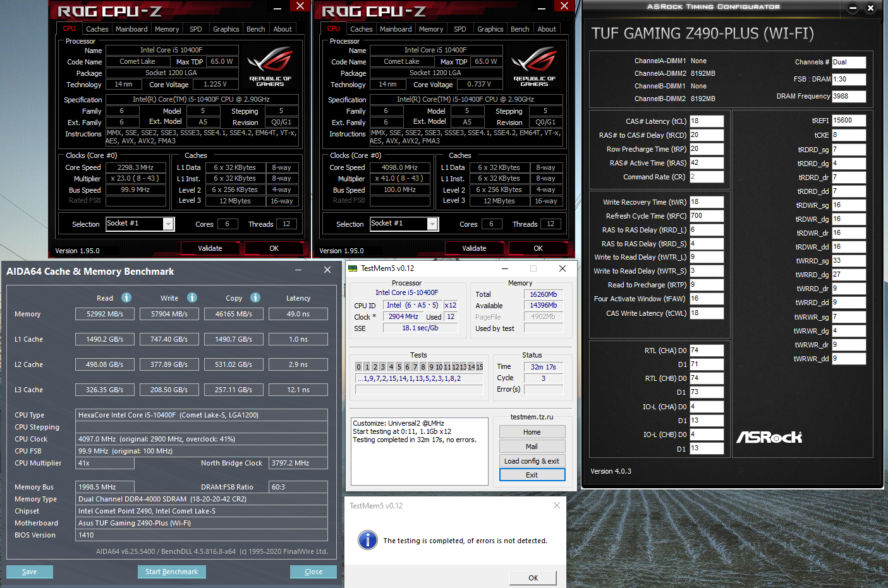Select SPD tab in CPU-Z showing 2298.3 MHz
Screen dimensions: 888x588
point(196,29)
